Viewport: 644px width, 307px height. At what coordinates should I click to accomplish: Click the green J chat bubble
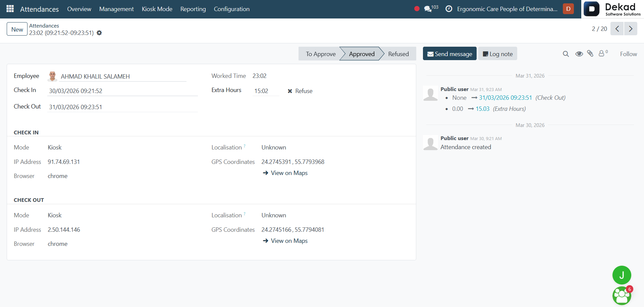click(x=622, y=275)
